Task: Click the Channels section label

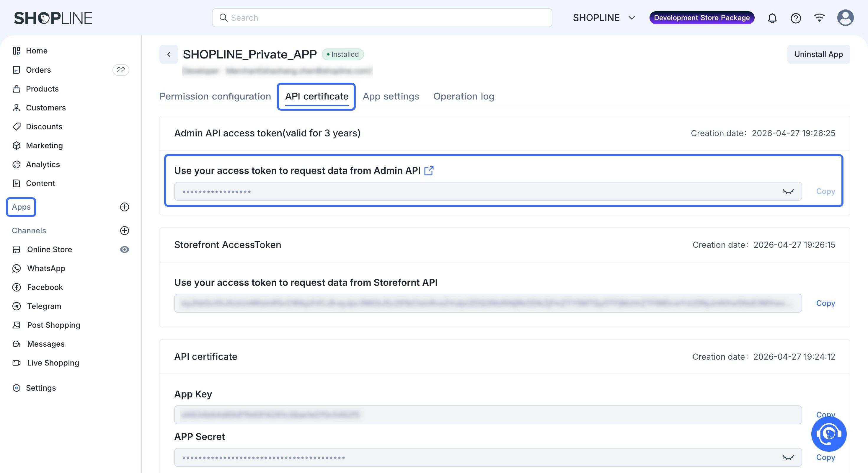Action: tap(29, 230)
